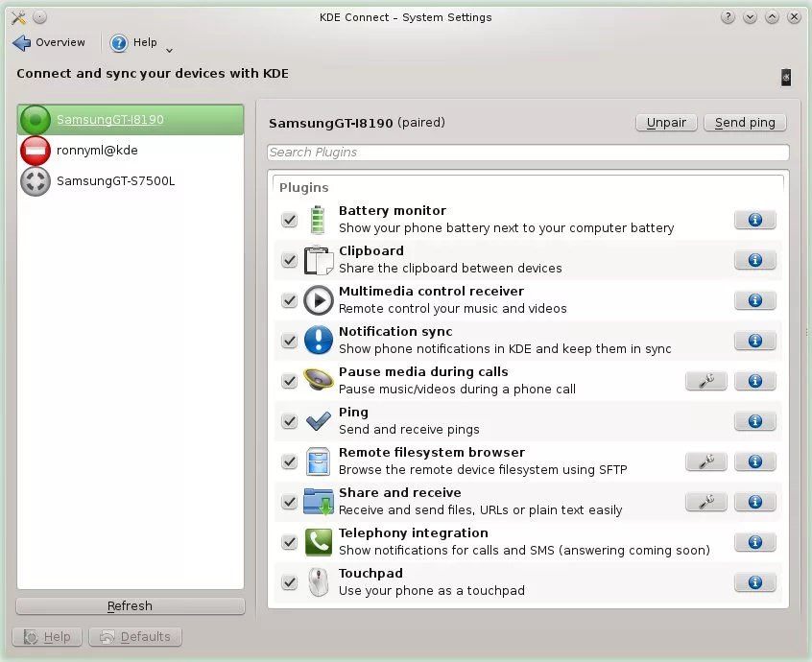Click the Unpair button
The height and width of the screenshot is (662, 812).
tap(666, 123)
